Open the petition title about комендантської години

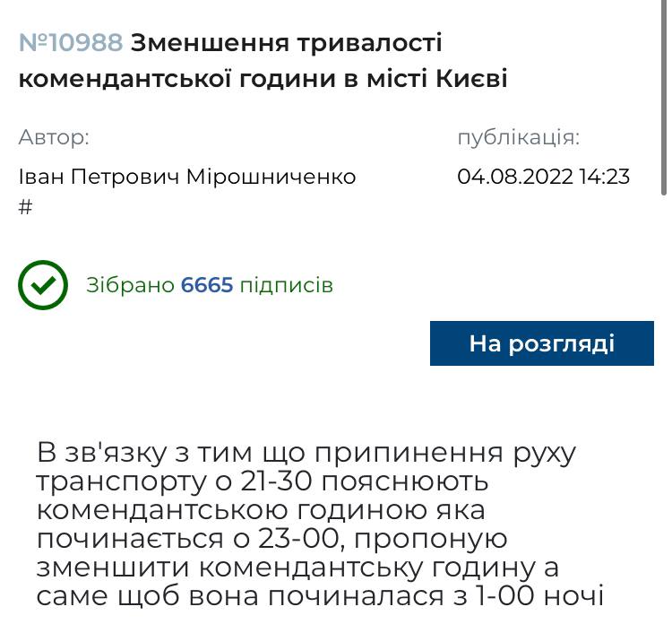[263, 61]
